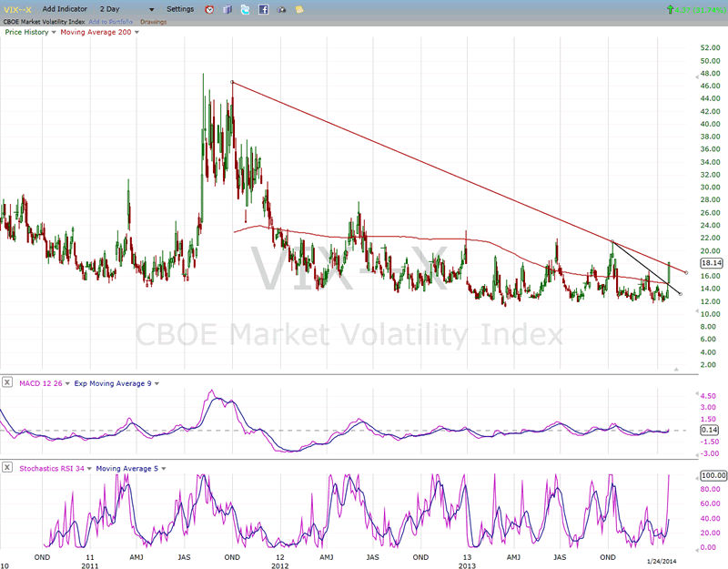The image size is (728, 569).
Task: Click the 1/24/2014 date label
Action: (662, 562)
